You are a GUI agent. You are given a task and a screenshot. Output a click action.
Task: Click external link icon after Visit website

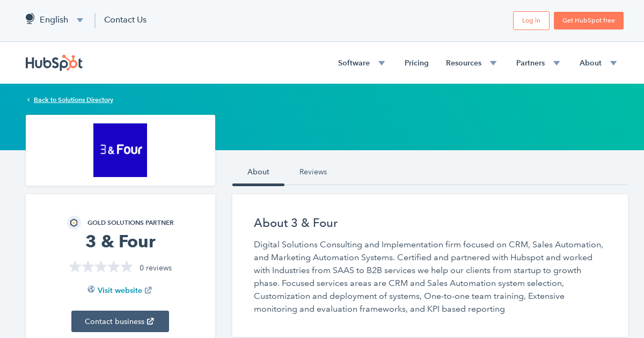click(148, 290)
